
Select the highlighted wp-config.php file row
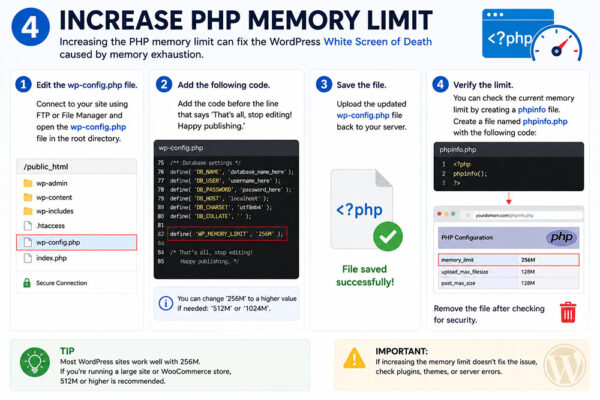[77, 242]
